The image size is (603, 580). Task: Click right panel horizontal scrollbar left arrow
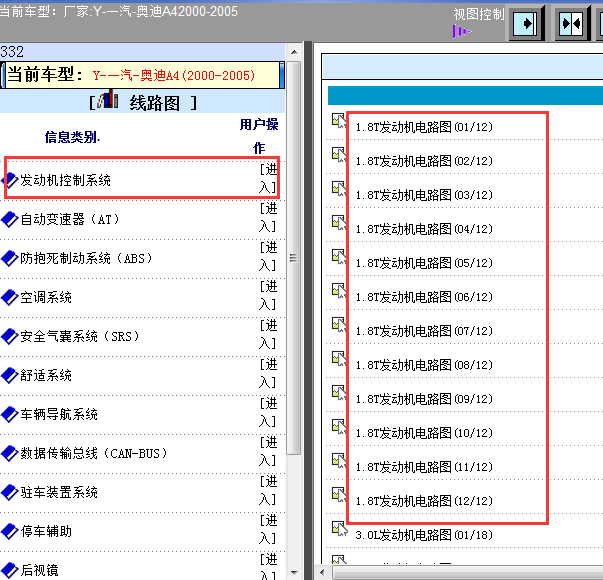pos(322,572)
